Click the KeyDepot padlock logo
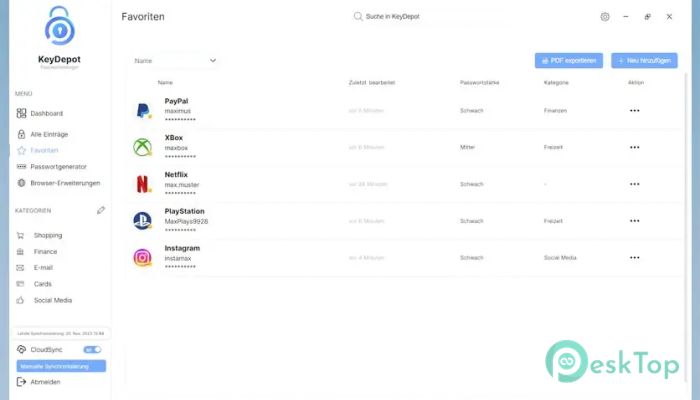700x400 pixels. (x=60, y=26)
